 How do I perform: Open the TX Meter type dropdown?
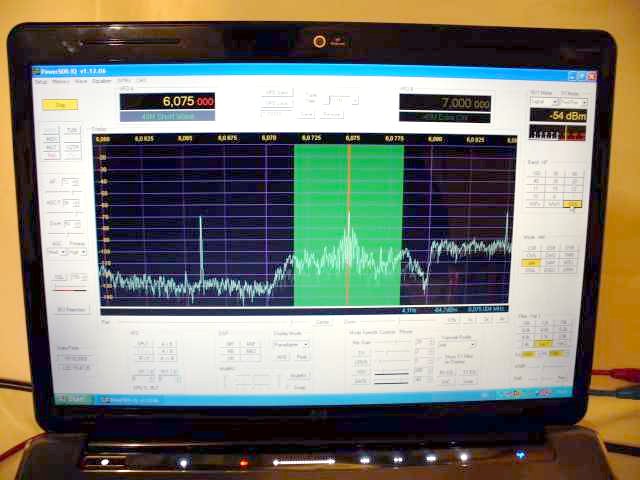point(574,102)
